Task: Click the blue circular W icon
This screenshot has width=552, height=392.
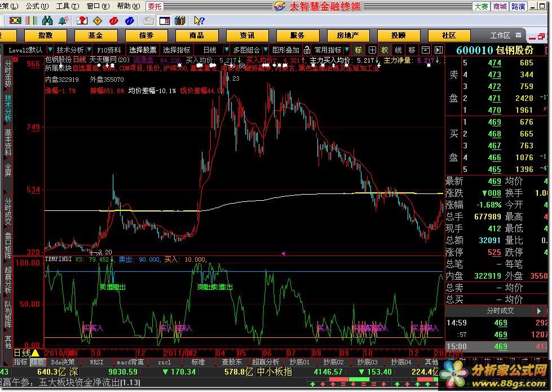Action: [x=130, y=21]
